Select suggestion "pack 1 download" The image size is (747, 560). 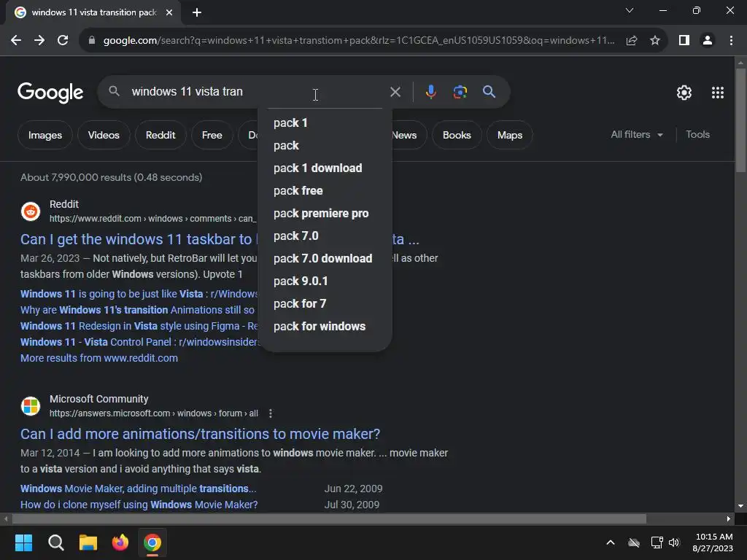pyautogui.click(x=325, y=168)
